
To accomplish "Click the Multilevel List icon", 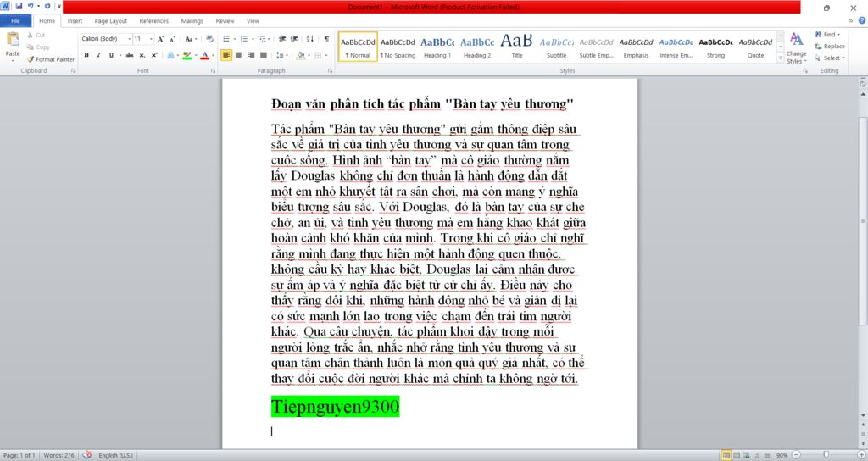I will [264, 39].
